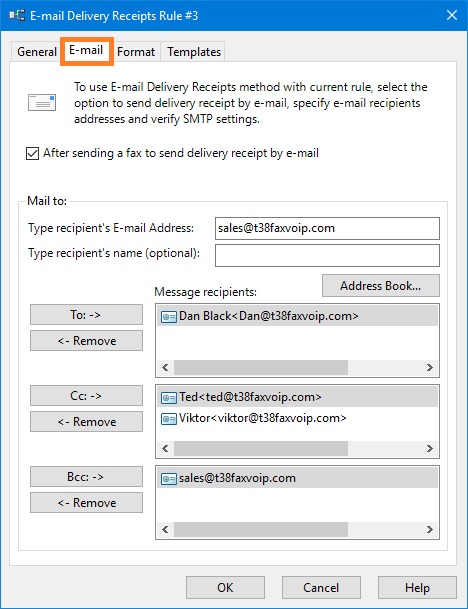Click the application icon in title bar
Viewport: 468px width, 609px height.
(17, 16)
